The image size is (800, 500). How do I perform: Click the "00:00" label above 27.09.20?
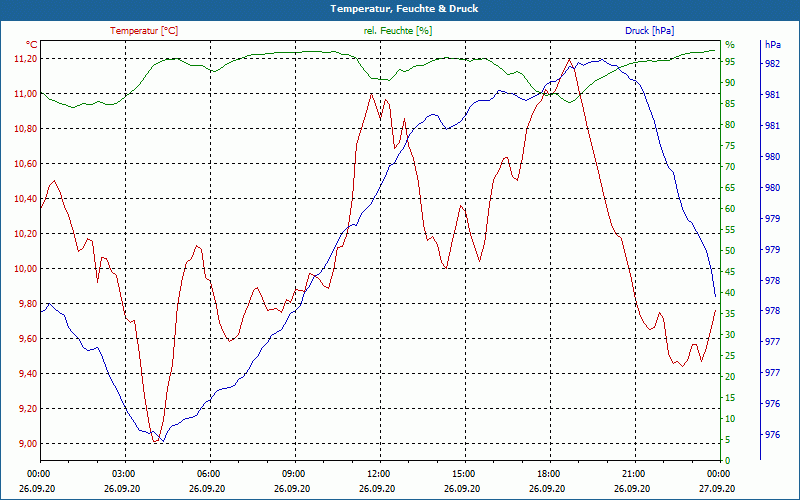point(720,474)
